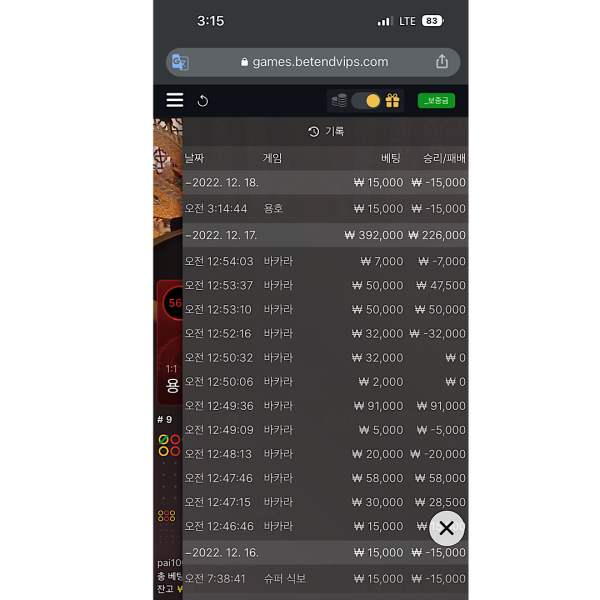Open the gift box rewards icon
The width and height of the screenshot is (600, 600).
(x=392, y=101)
